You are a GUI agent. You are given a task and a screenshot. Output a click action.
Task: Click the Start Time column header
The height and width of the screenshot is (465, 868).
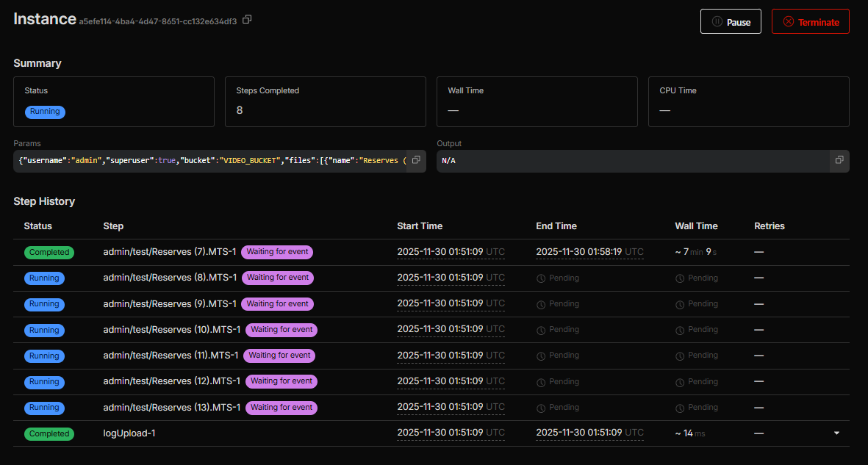(420, 226)
